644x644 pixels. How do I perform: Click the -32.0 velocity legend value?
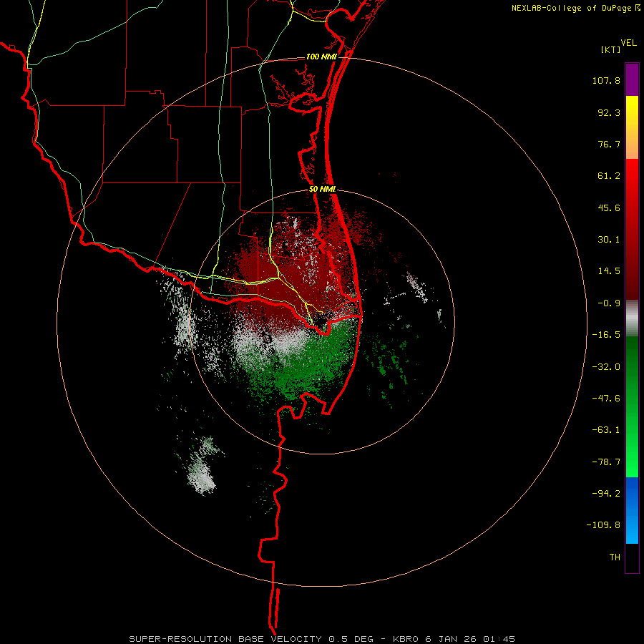coord(606,367)
